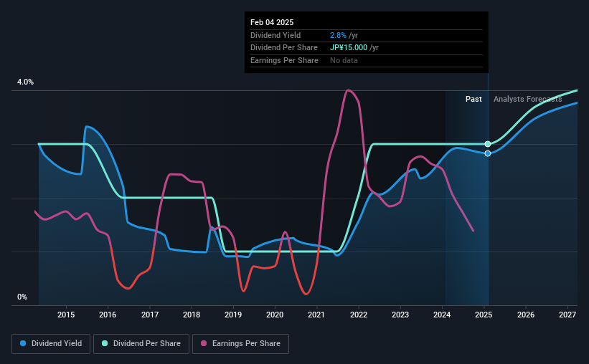Click the 2026 x-axis label
This screenshot has width=589, height=364.
tap(526, 315)
